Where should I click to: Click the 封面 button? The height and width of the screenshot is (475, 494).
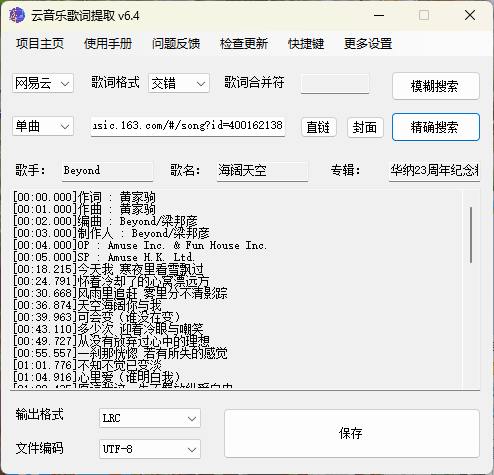[365, 127]
